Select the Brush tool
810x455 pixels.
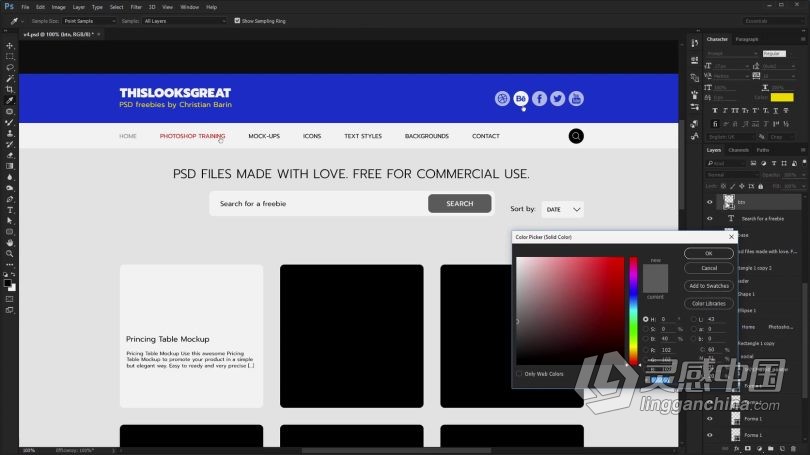(9, 122)
